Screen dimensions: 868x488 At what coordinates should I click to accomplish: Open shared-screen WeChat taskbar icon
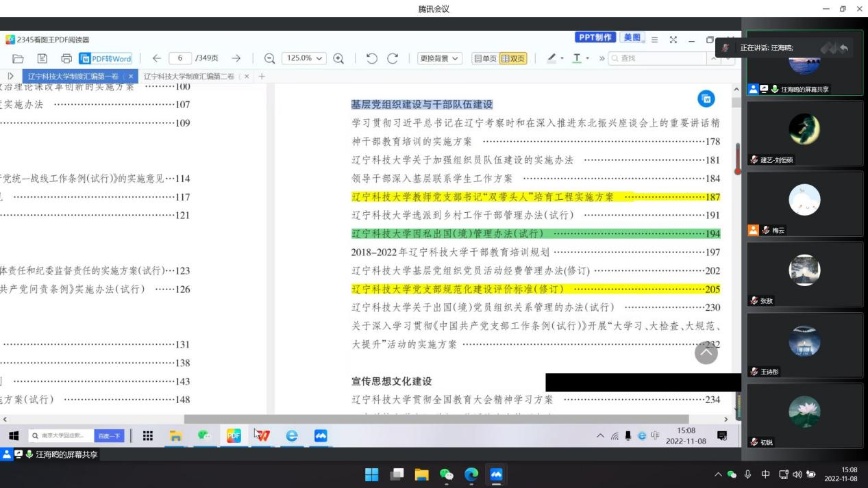coord(204,436)
